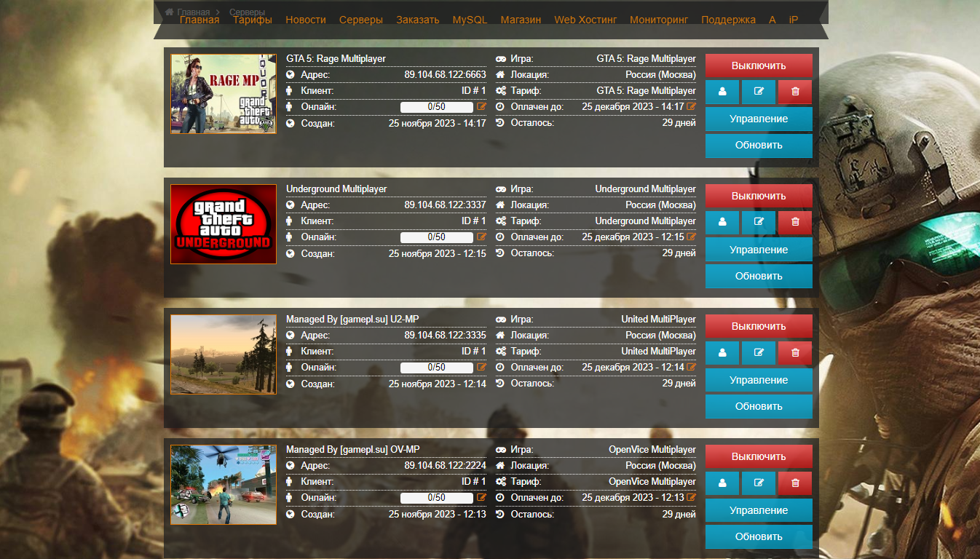
Task: Click the edit icon button for Underground Multiplayer server
Action: click(x=759, y=222)
